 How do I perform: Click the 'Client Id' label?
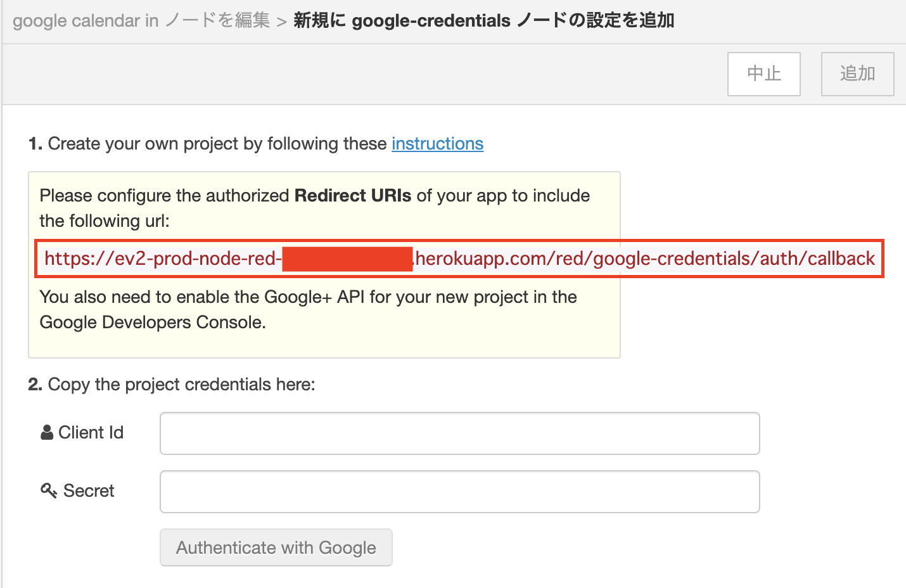91,433
